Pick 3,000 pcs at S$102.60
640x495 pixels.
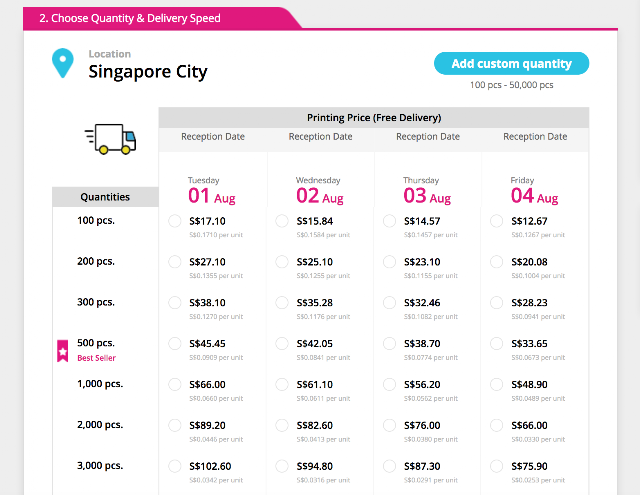pos(175,466)
